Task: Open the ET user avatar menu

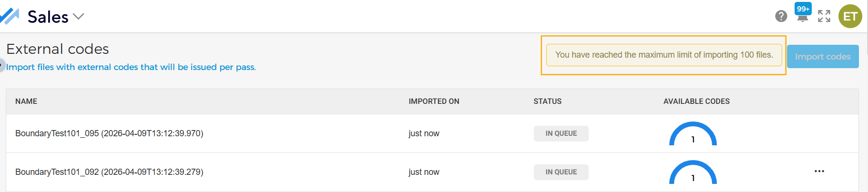Action: tap(850, 16)
